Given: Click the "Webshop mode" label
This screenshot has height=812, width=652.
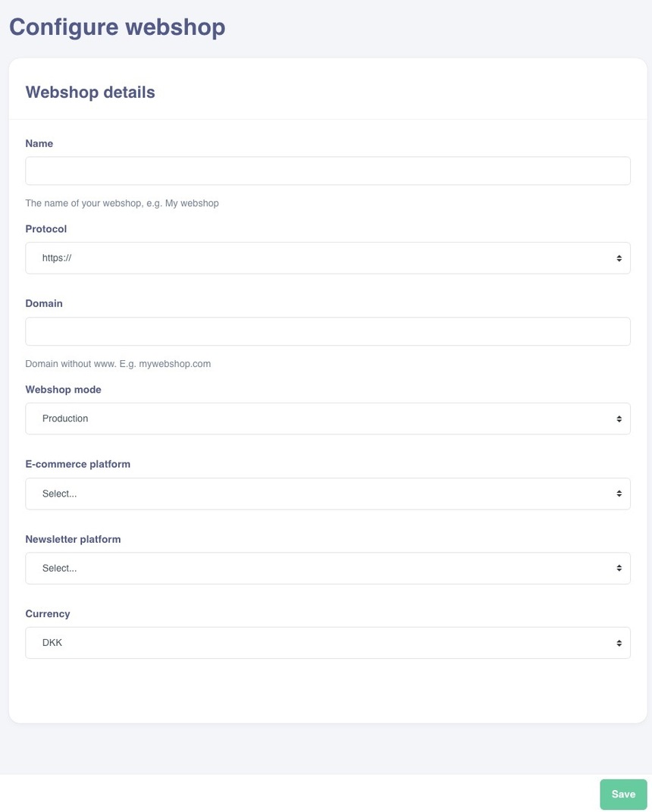Looking at the screenshot, I should click(63, 390).
